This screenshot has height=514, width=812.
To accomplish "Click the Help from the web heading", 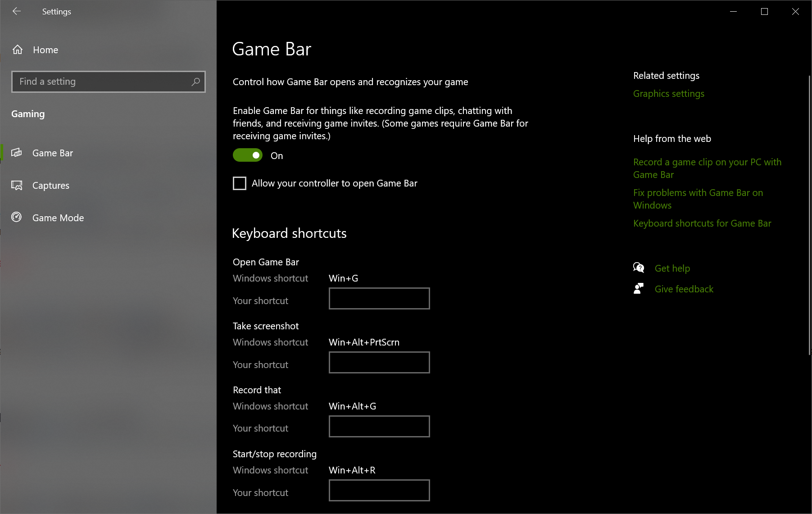I will [672, 139].
